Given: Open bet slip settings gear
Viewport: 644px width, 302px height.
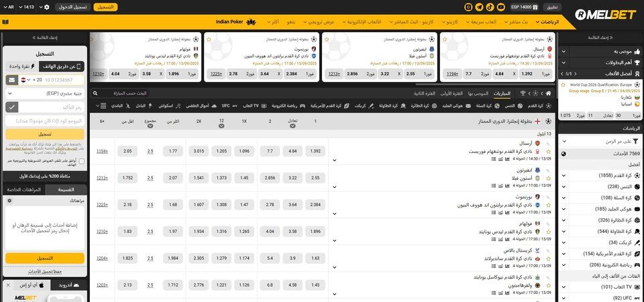Looking at the screenshot, I should pos(9,201).
